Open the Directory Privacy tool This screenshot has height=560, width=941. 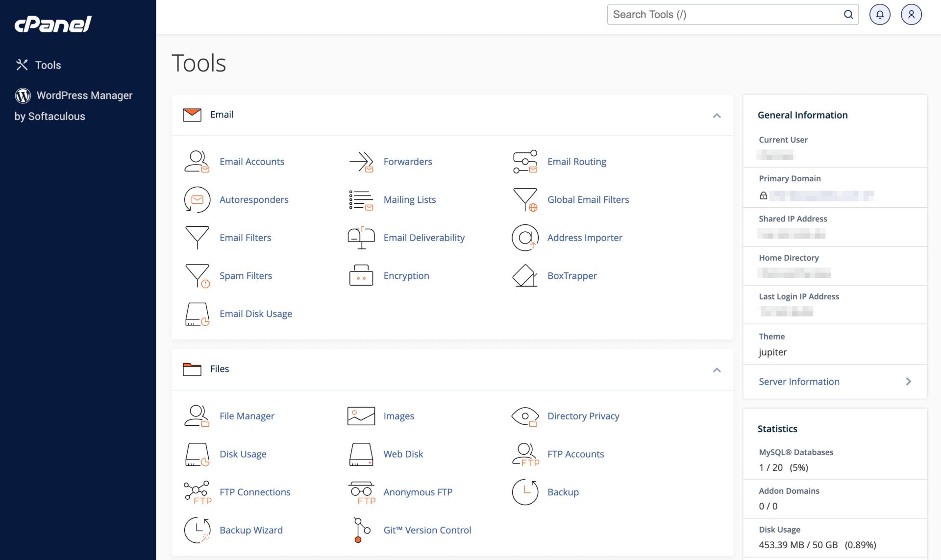[583, 415]
